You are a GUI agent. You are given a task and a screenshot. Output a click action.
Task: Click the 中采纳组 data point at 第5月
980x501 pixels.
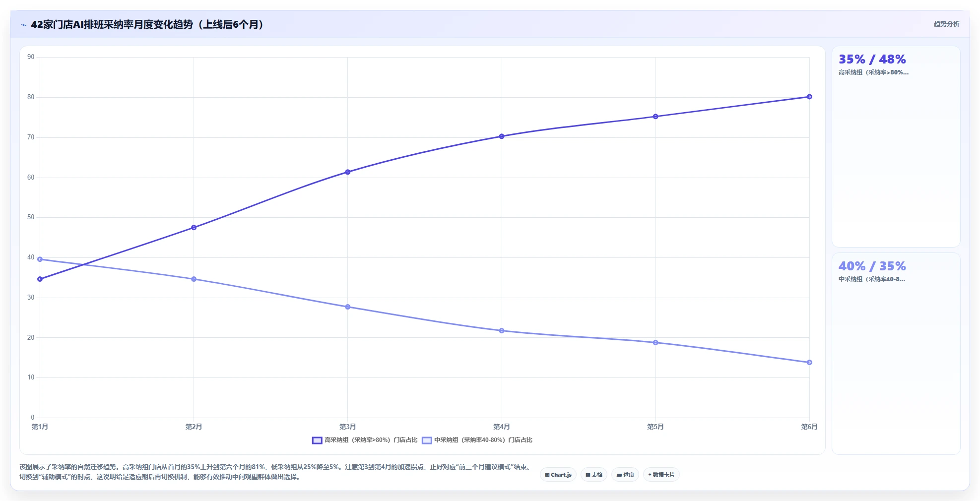click(655, 343)
